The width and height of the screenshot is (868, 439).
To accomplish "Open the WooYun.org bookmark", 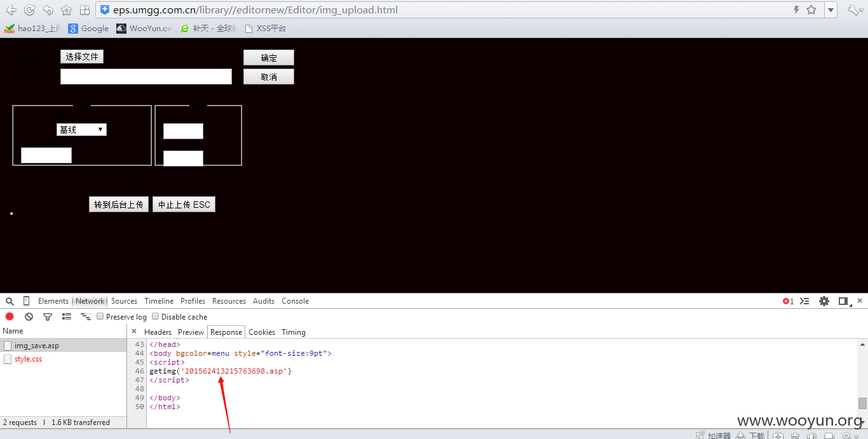I will pyautogui.click(x=144, y=29).
